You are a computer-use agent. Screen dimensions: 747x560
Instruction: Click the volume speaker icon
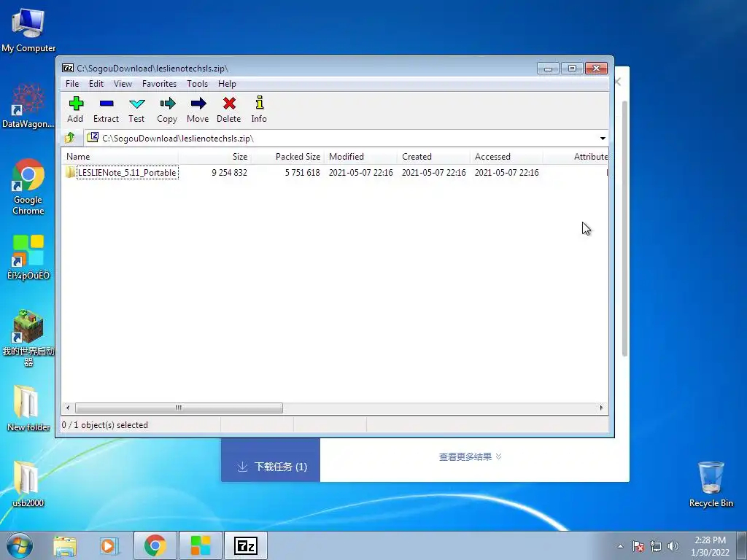pyautogui.click(x=673, y=546)
